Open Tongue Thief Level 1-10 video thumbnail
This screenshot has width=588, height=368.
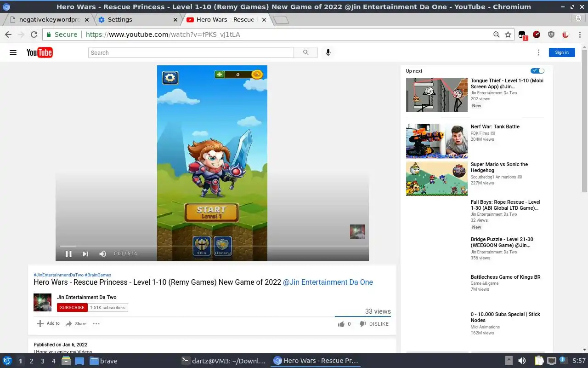[437, 95]
